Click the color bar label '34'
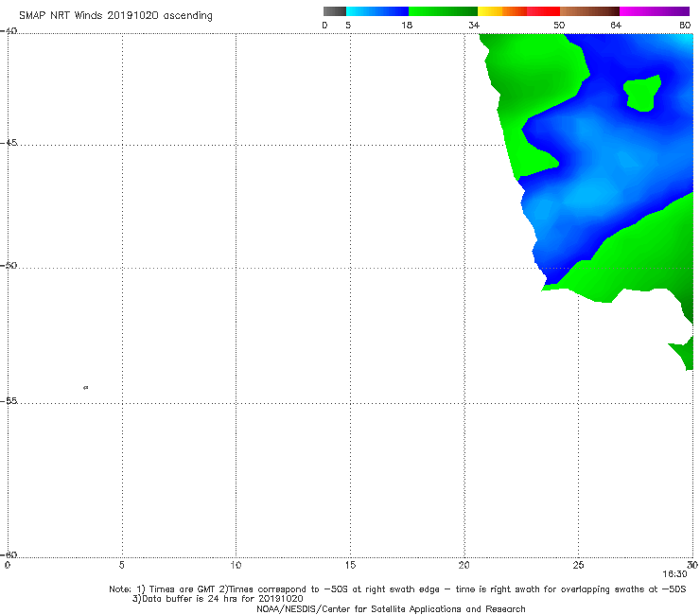The image size is (700, 615). click(474, 26)
